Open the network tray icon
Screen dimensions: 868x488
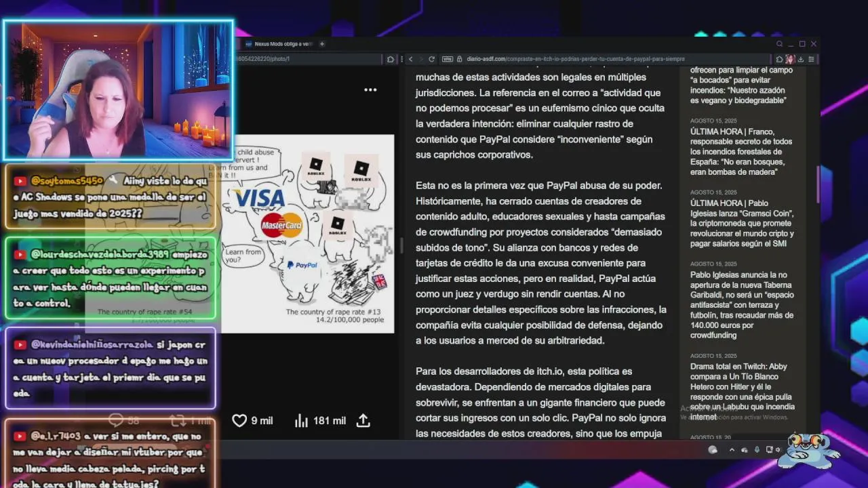click(769, 450)
